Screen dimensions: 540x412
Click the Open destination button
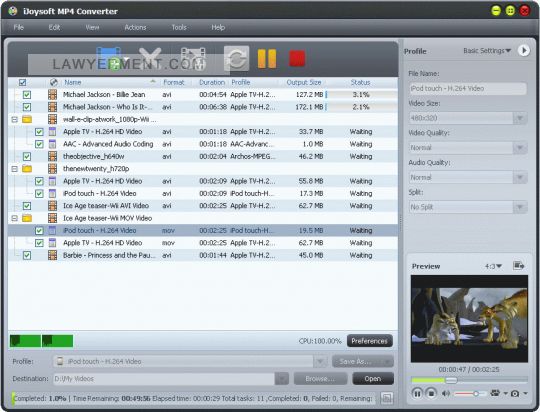pos(373,379)
